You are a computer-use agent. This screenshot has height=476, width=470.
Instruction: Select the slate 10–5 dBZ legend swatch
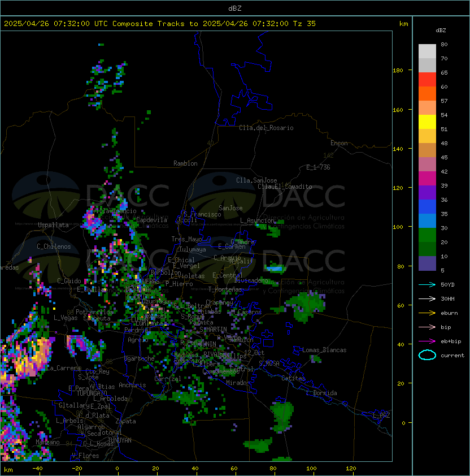click(427, 263)
